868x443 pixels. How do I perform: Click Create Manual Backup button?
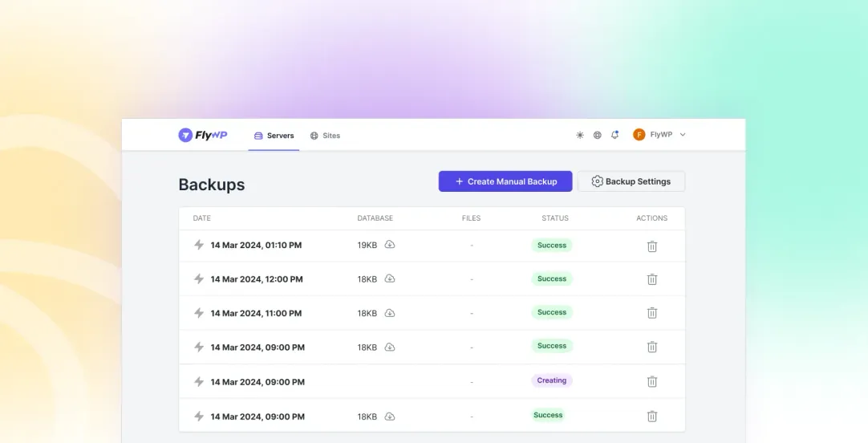click(505, 181)
